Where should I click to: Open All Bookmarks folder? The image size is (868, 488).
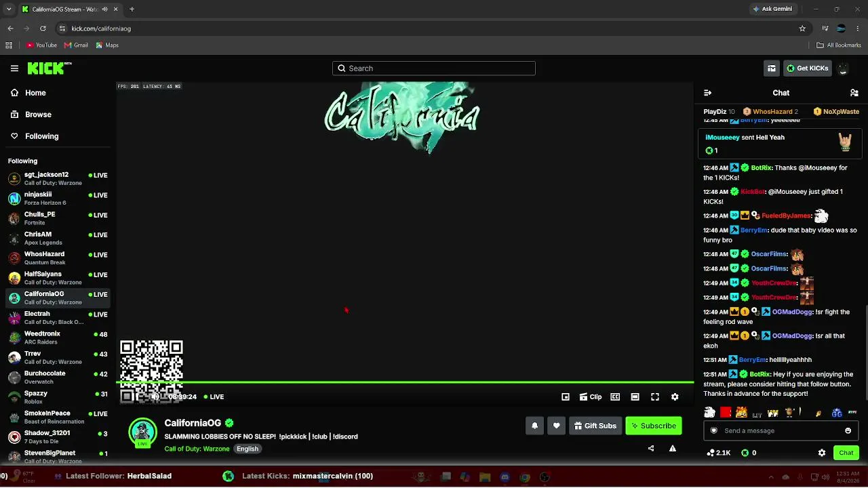pos(838,45)
